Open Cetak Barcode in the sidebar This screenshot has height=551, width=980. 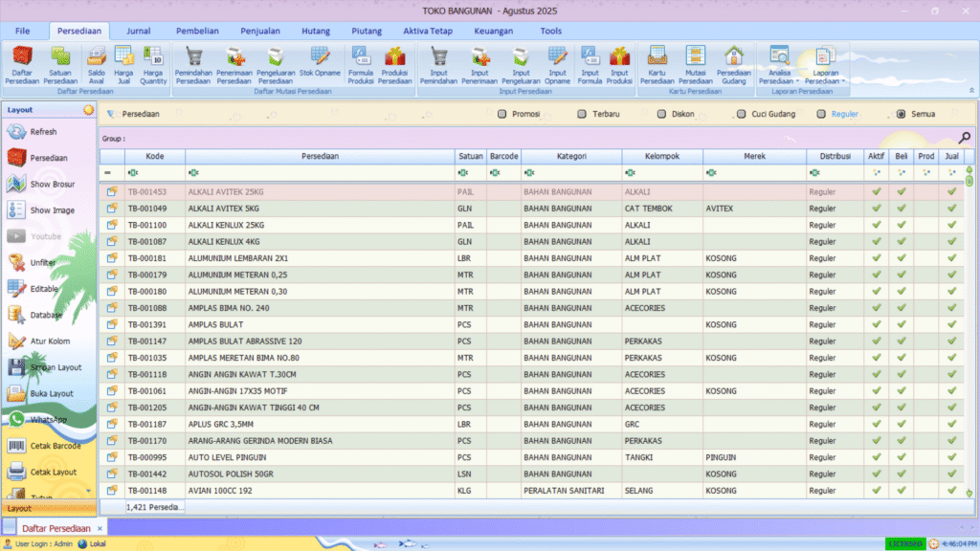[x=17, y=446]
